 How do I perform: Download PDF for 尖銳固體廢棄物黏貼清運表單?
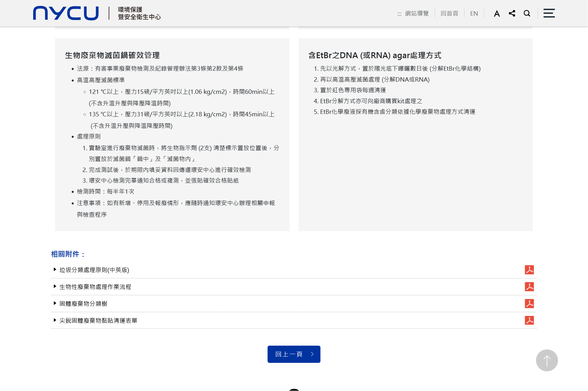[x=529, y=320]
